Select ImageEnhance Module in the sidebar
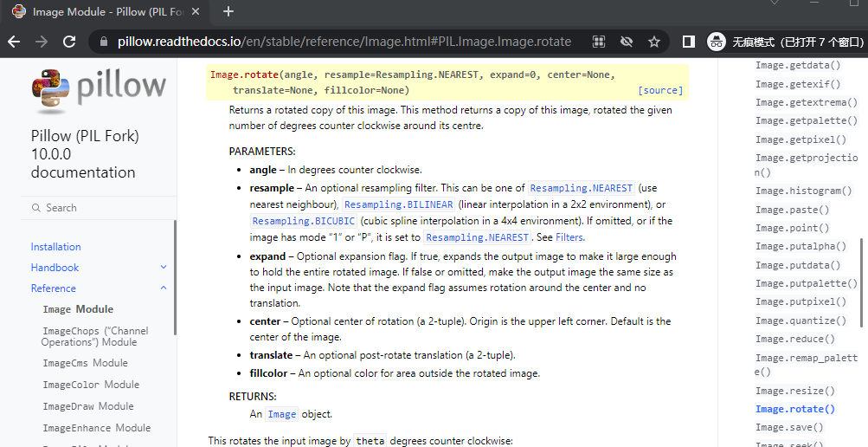Screen dimensions: 868x447 click(x=96, y=428)
